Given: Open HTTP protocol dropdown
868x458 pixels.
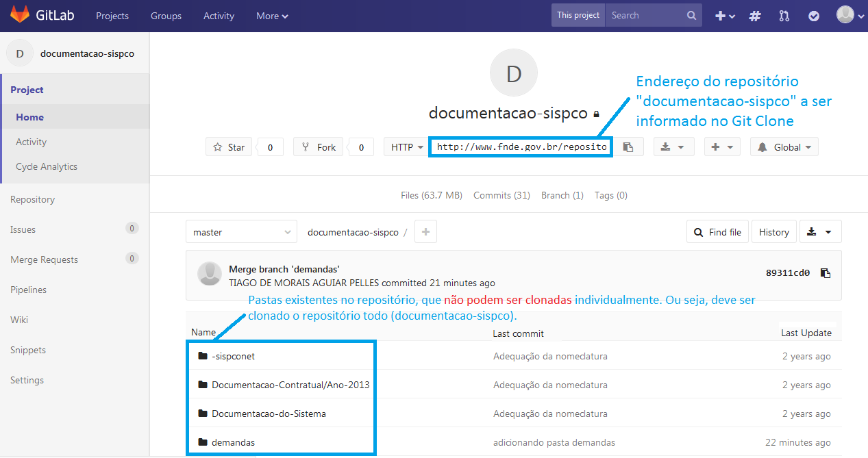Looking at the screenshot, I should click(406, 147).
